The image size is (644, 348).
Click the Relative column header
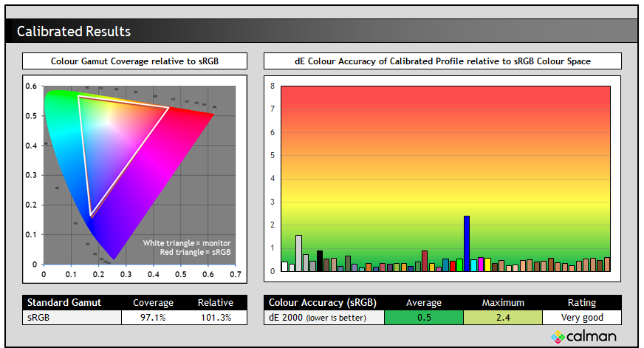pyautogui.click(x=215, y=302)
